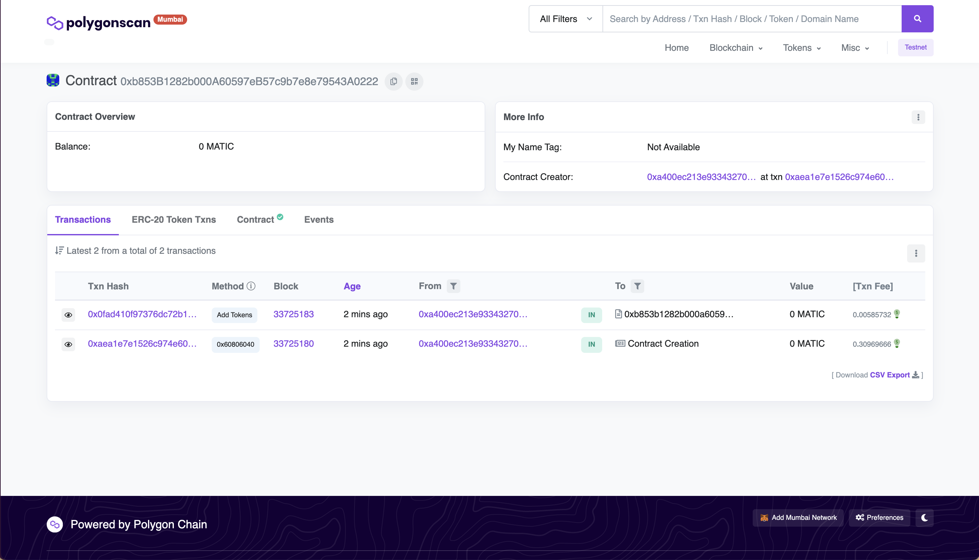Switch to the ERC-20 Token Txns tab

click(x=174, y=219)
